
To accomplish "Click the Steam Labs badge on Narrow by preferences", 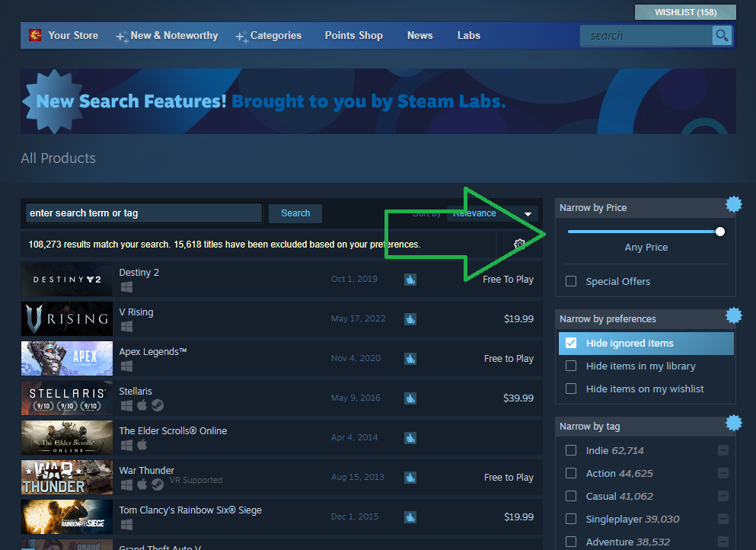I will [x=734, y=315].
